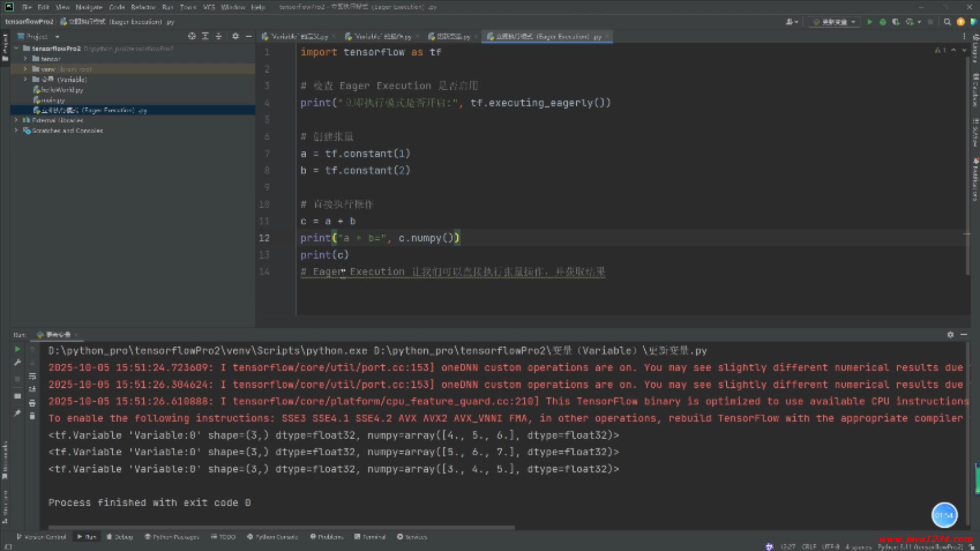980x551 pixels.
Task: Open the Refactor menu
Action: 143,7
